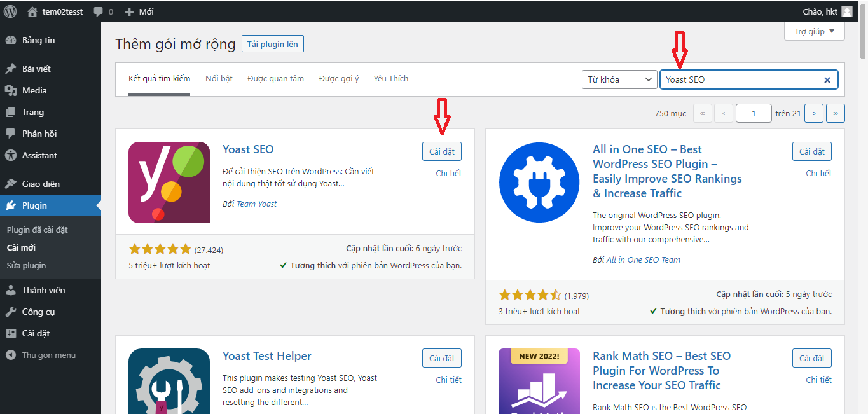Open Bảng tin dashboard in sidebar
The width and height of the screenshot is (868, 414).
38,40
